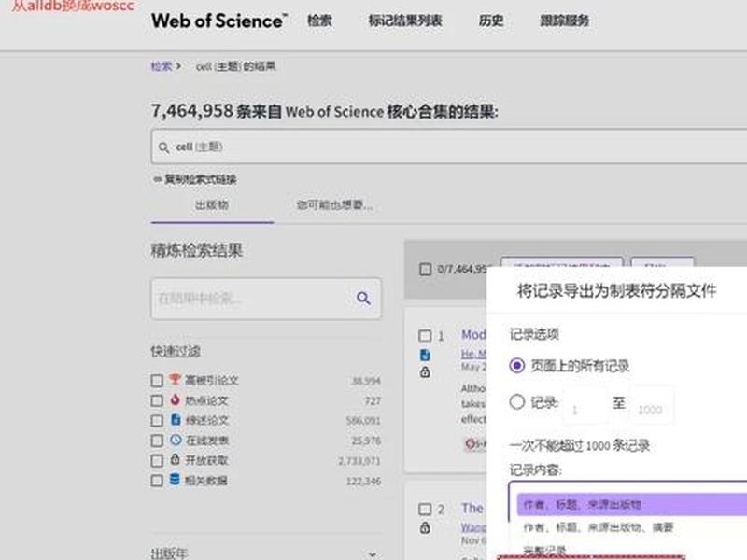This screenshot has height=560, width=747.
Task: Click result count 38,994 for 高被引论文
Action: (x=366, y=381)
